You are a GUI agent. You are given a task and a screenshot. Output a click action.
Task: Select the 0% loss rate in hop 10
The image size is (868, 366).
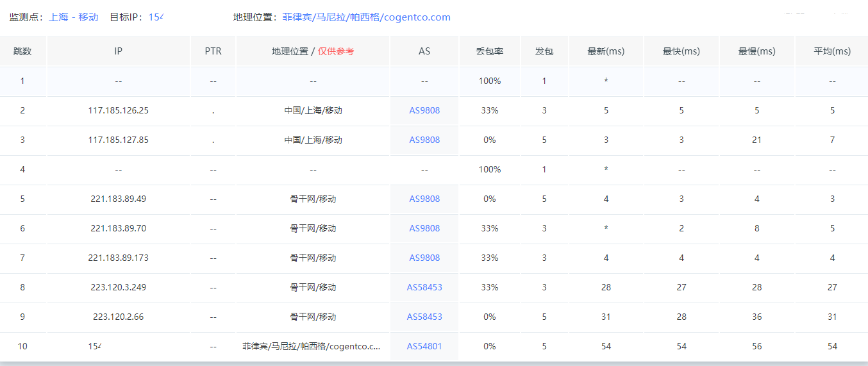(x=490, y=346)
